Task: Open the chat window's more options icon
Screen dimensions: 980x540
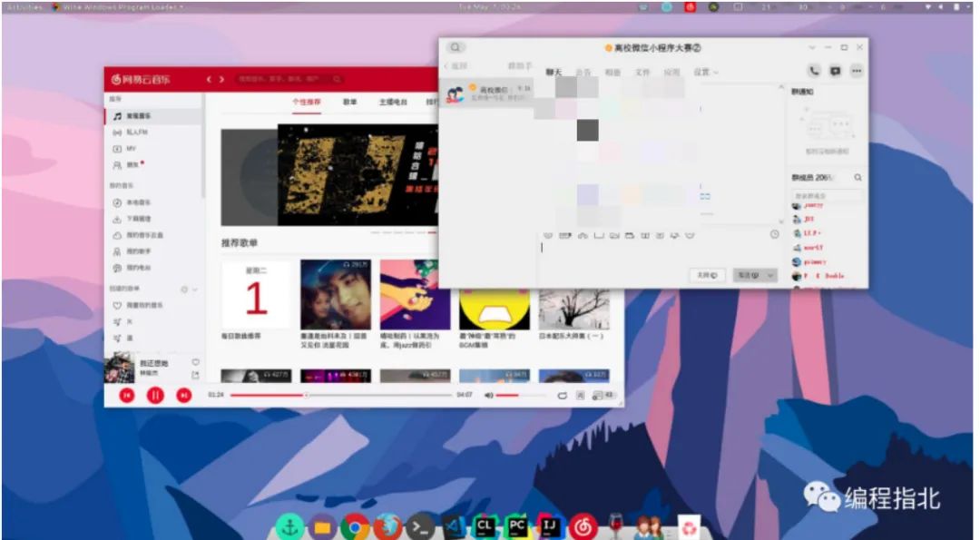Action: coord(857,72)
